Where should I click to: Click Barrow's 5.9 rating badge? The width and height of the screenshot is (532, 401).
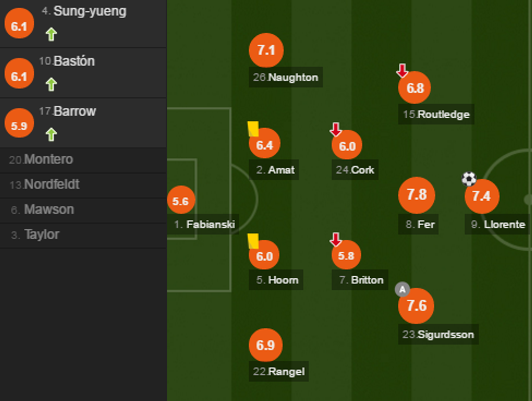[19, 125]
